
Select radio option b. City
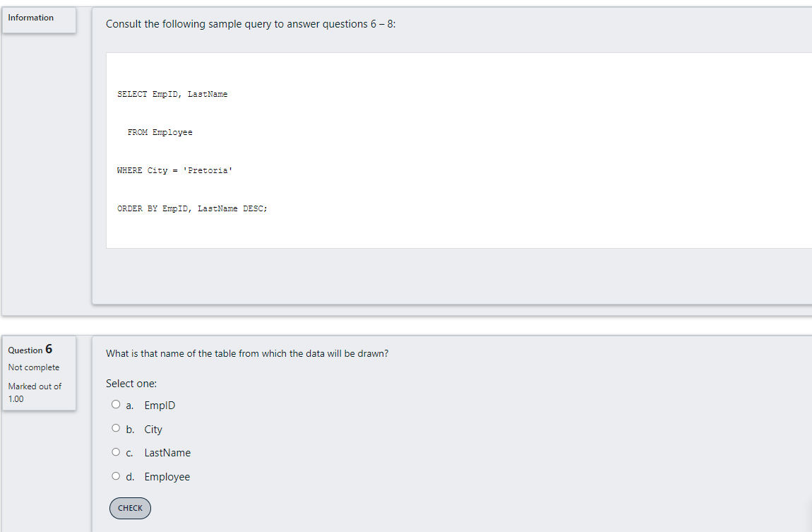click(115, 427)
